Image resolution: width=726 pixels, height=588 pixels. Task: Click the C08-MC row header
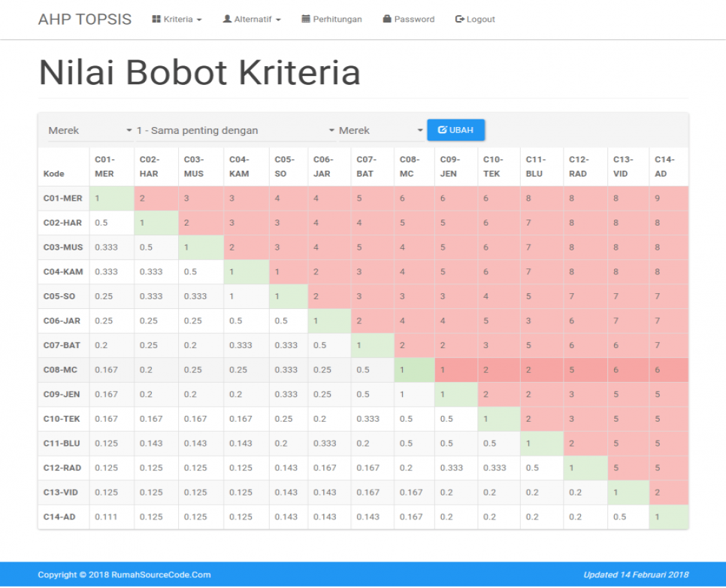point(62,369)
